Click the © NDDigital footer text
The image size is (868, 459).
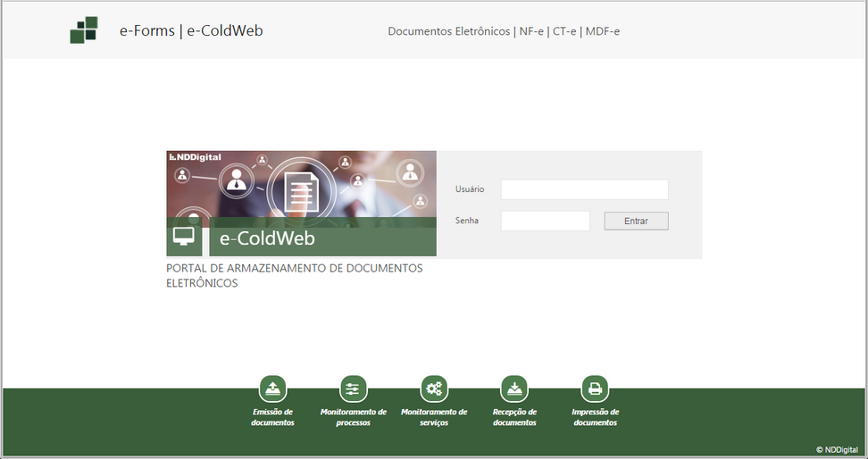[x=837, y=449]
